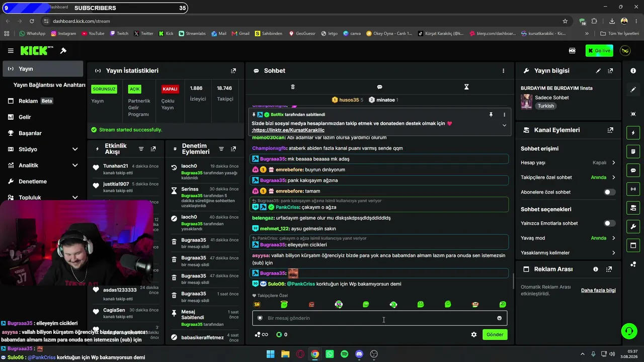This screenshot has height=362, width=644.
Task: Pop out the Yayın İstatistikleri panel
Action: tap(233, 71)
